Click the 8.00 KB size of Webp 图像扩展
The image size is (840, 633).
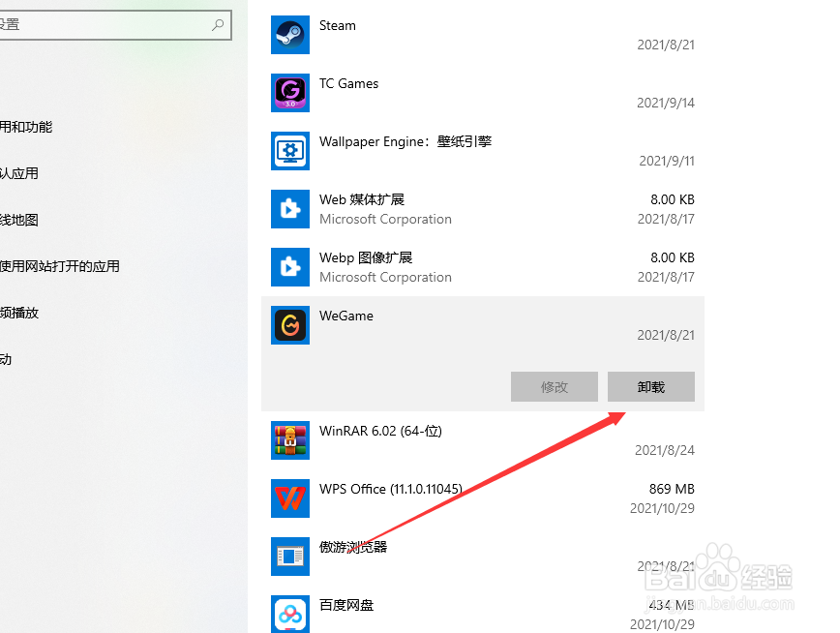point(673,257)
